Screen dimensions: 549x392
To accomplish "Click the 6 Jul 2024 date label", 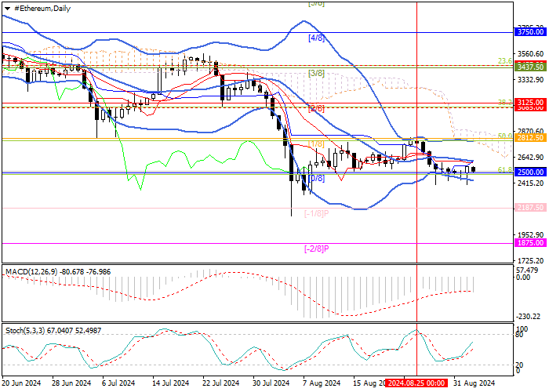I will [118, 383].
